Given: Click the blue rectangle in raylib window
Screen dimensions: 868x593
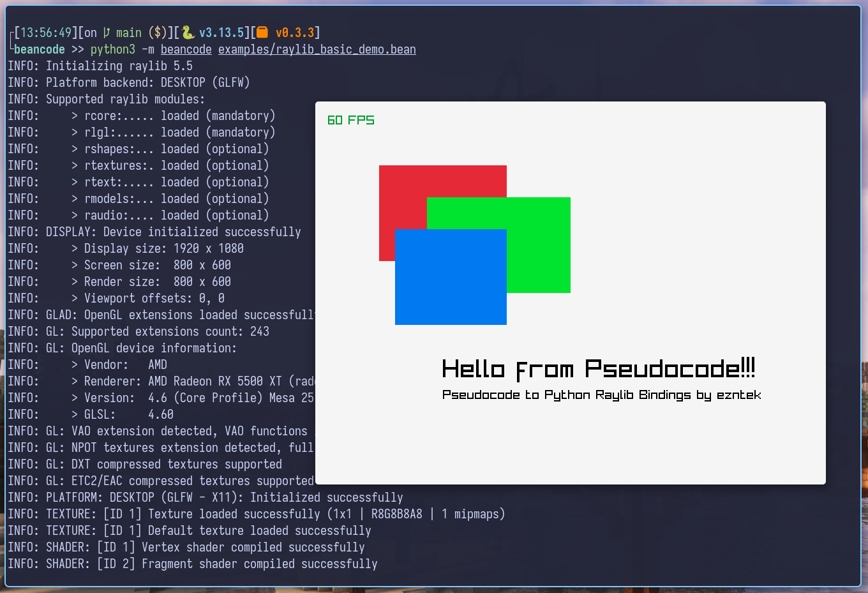Looking at the screenshot, I should coord(451,277).
